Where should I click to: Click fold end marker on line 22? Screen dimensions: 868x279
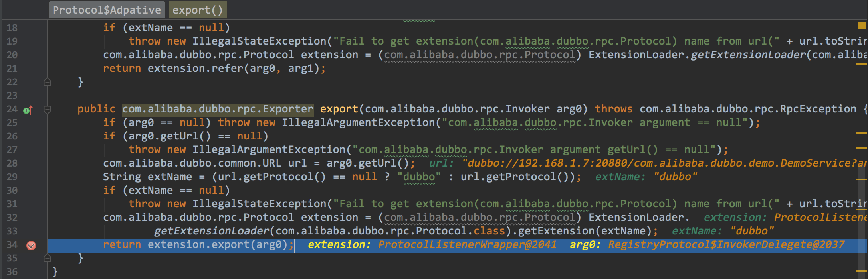point(47,82)
